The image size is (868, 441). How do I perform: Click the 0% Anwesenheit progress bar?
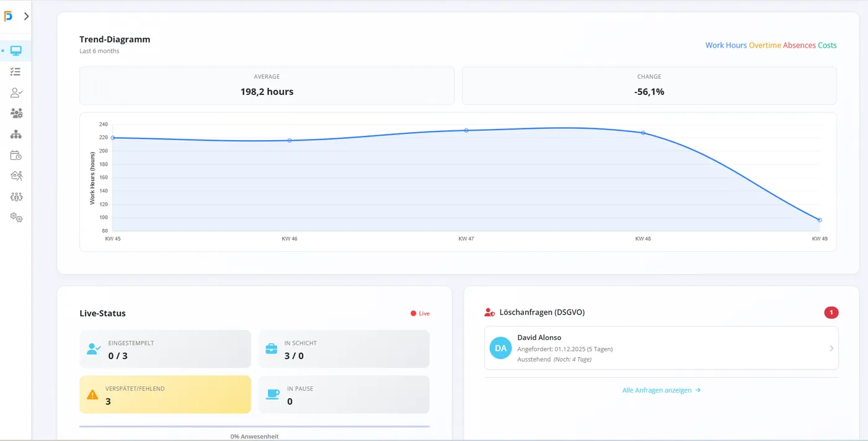254,427
